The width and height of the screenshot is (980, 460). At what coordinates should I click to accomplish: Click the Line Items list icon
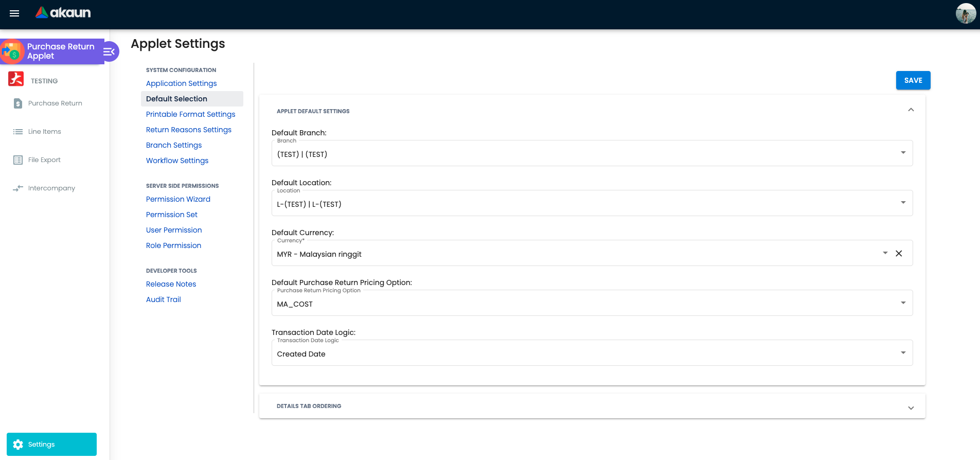[x=18, y=132]
